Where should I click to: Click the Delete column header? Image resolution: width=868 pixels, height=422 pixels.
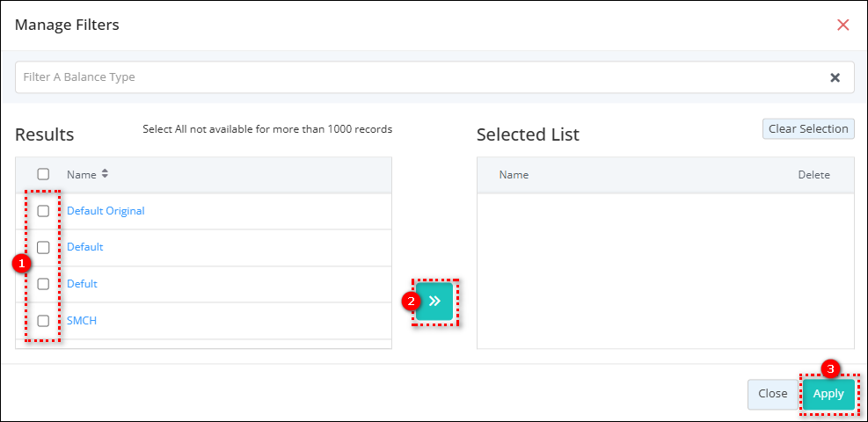(813, 175)
